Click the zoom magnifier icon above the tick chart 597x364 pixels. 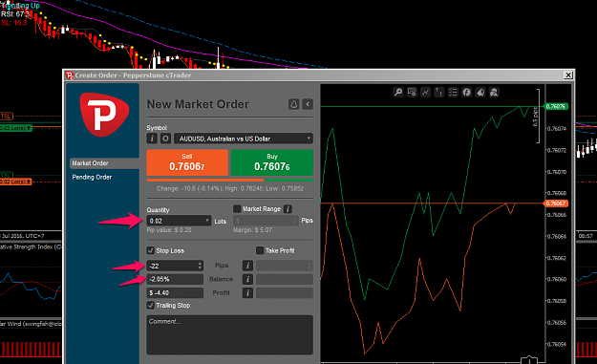click(x=398, y=92)
